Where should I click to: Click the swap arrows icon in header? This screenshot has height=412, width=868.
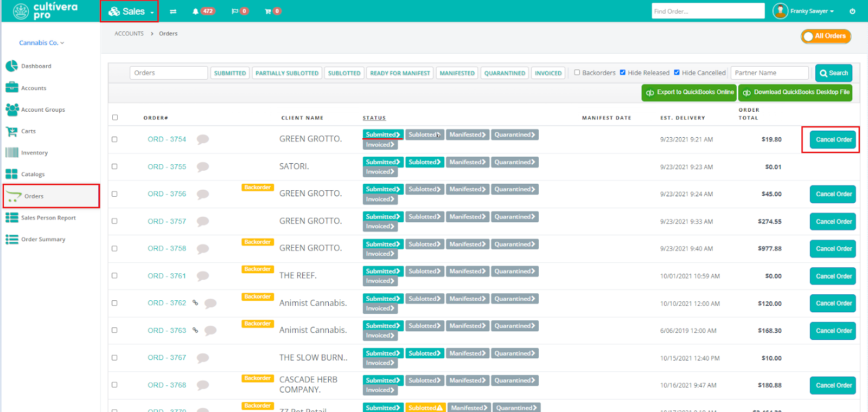[x=173, y=11]
